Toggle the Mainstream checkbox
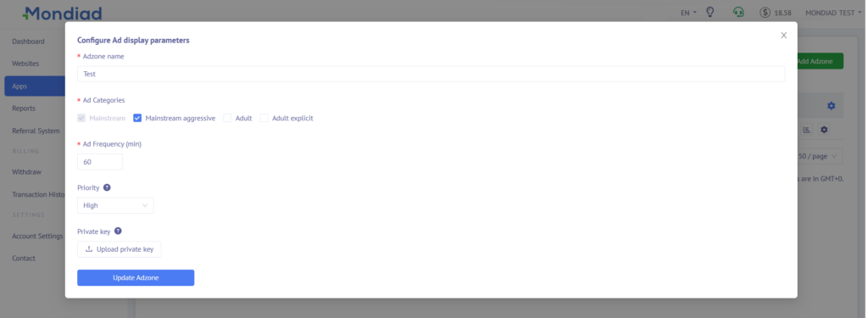This screenshot has height=318, width=868. tap(81, 118)
